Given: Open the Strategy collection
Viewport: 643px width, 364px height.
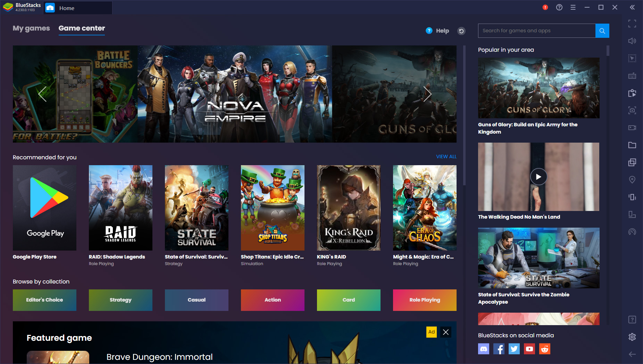Looking at the screenshot, I should 120,300.
